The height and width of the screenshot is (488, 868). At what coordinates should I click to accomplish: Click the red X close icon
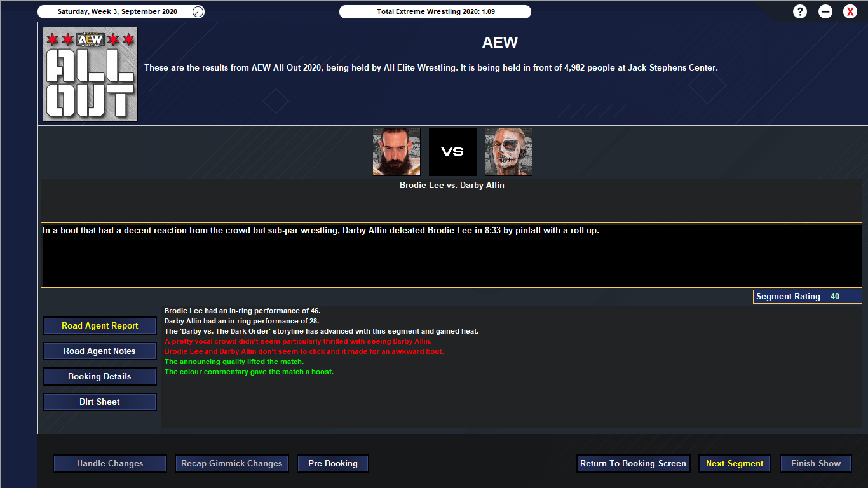click(x=850, y=11)
